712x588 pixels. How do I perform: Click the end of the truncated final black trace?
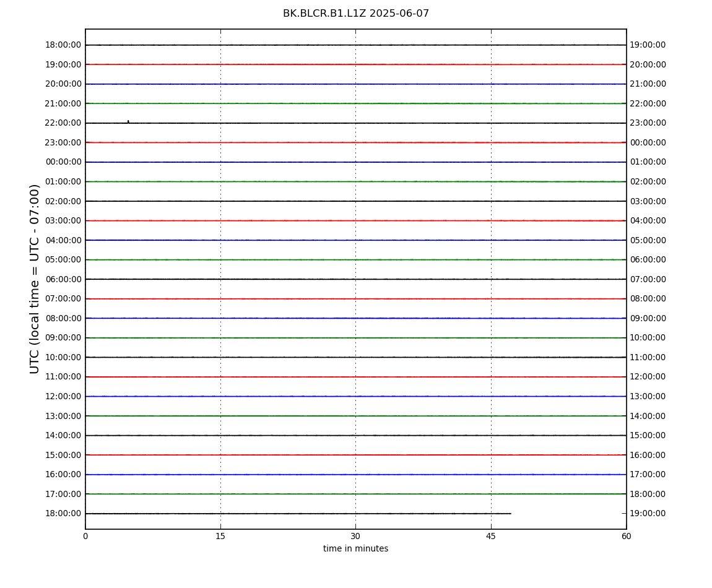[510, 514]
